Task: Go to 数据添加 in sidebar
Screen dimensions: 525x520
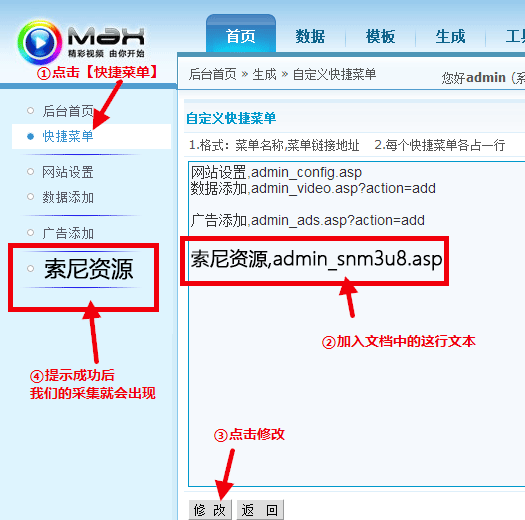Action: [x=68, y=197]
